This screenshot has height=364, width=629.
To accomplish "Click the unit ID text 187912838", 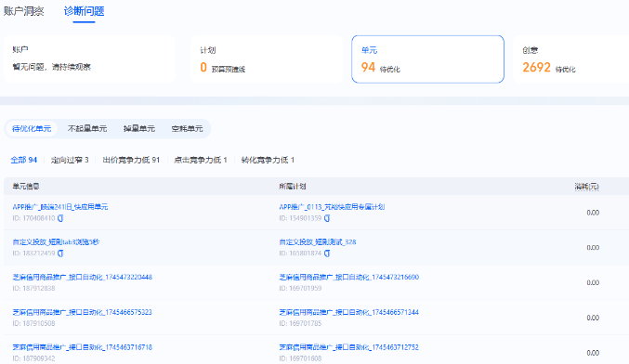I will click(x=33, y=288).
